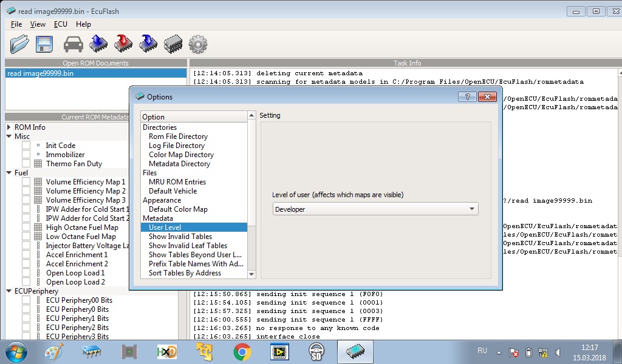The width and height of the screenshot is (622, 364).
Task: Select Sort Tables By Address option
Action: pos(185,273)
